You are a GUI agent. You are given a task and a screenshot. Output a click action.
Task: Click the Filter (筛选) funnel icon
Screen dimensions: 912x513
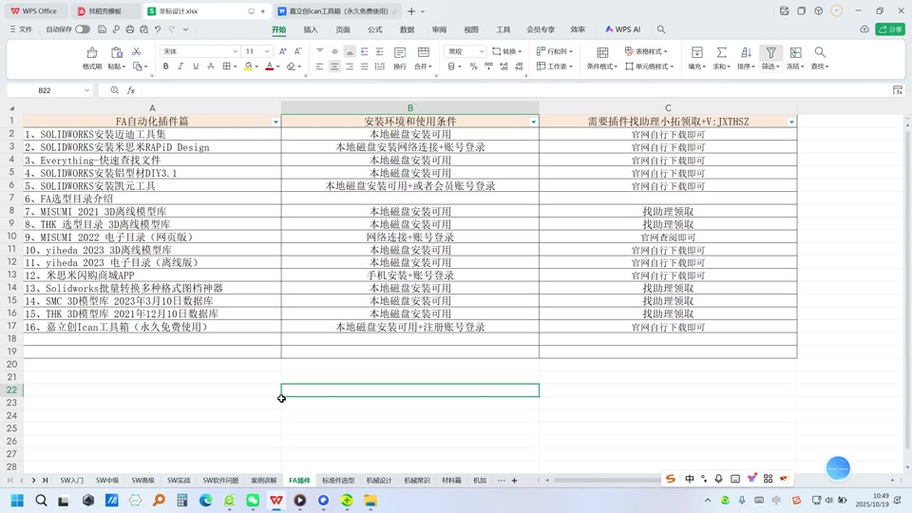(x=771, y=53)
